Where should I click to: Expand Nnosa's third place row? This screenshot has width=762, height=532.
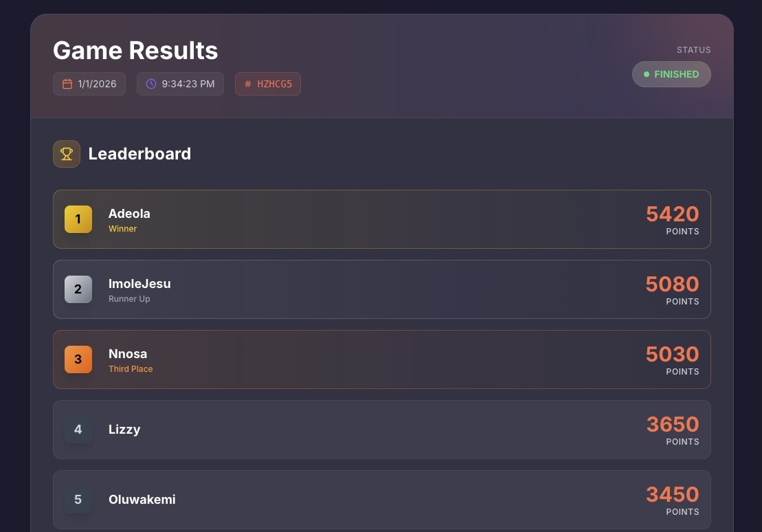click(382, 359)
